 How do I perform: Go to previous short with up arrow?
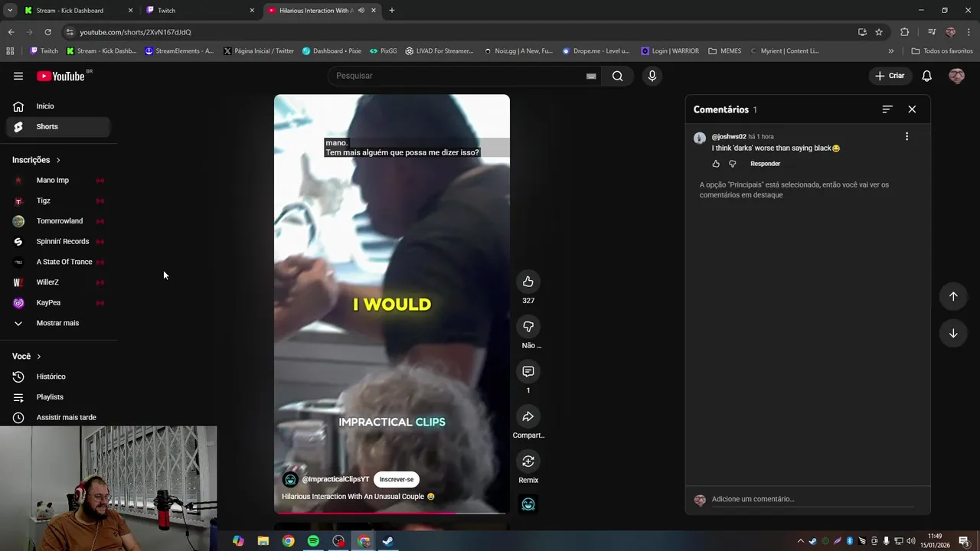pos(953,296)
